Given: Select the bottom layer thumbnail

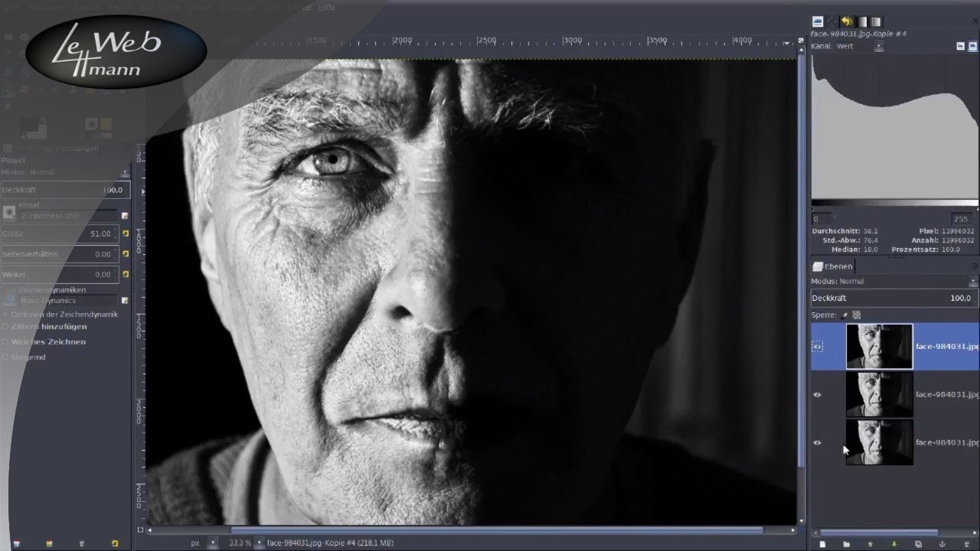Looking at the screenshot, I should click(879, 442).
